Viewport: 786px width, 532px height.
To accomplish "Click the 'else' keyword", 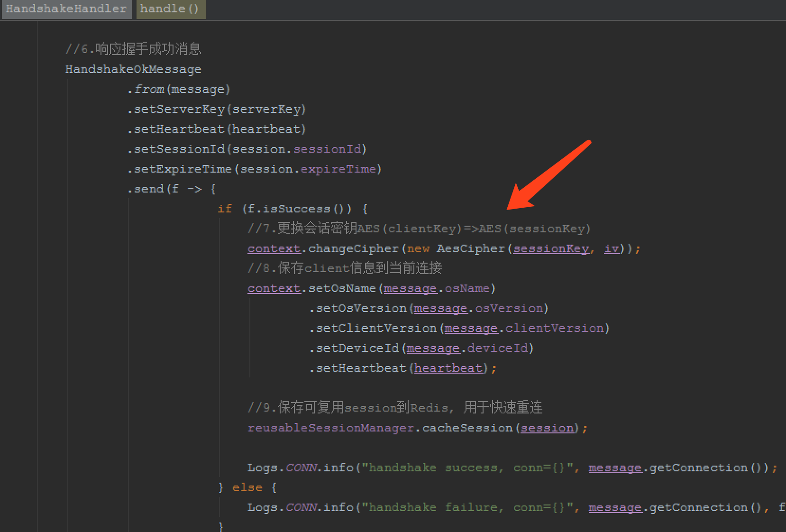I will [x=247, y=487].
